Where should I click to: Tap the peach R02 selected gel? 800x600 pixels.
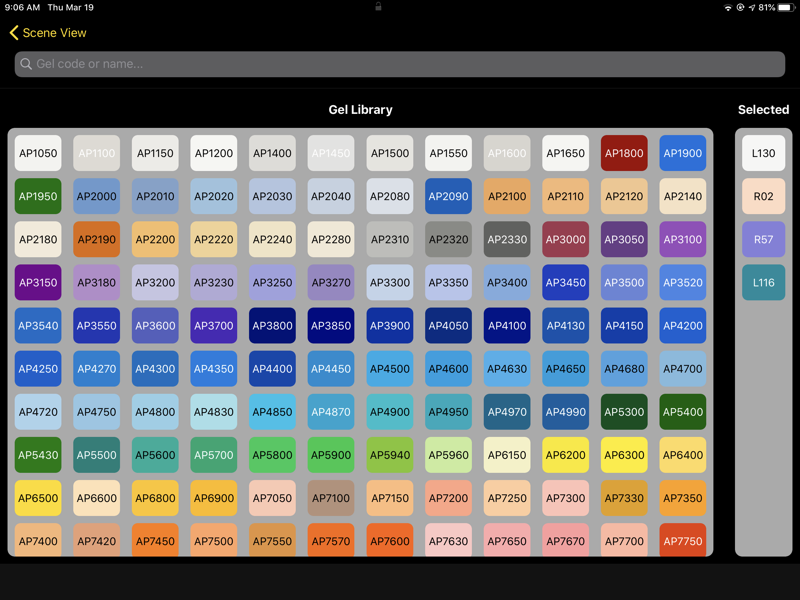coord(764,197)
